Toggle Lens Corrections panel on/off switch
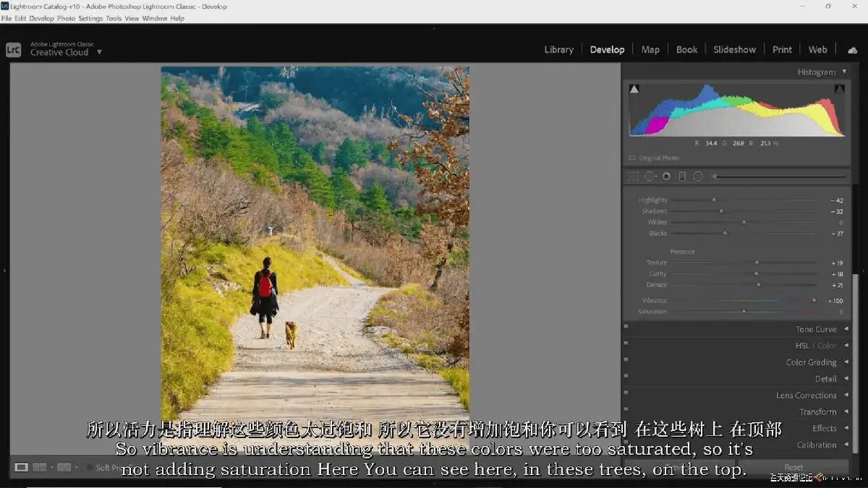 [626, 393]
